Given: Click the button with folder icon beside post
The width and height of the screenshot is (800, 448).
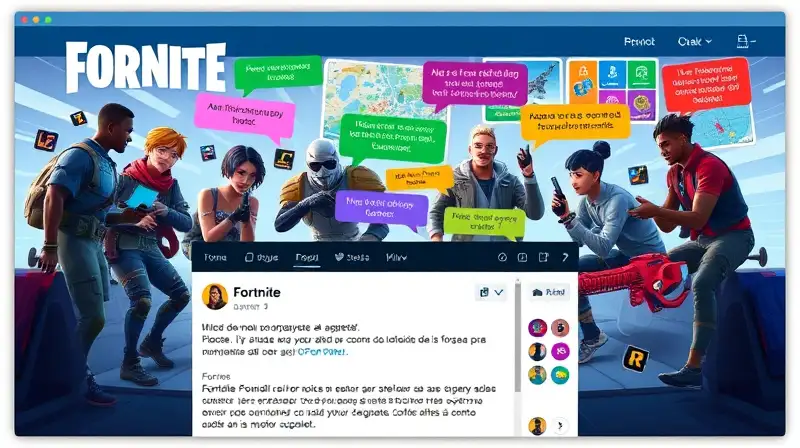Looking at the screenshot, I should tap(548, 292).
